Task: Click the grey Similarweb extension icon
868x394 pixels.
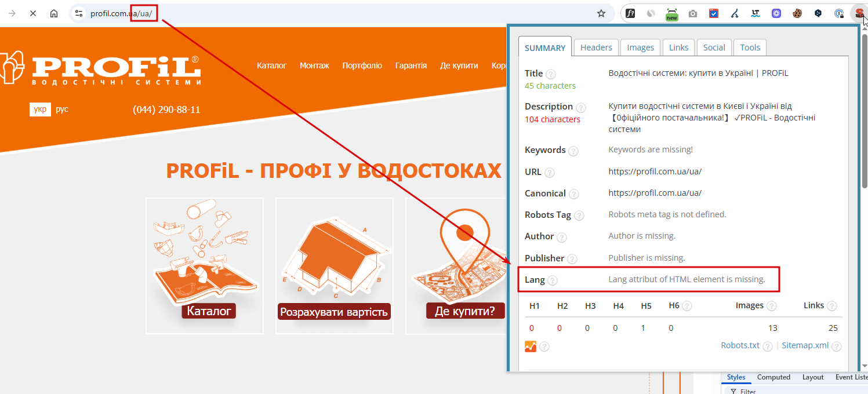Action: [x=651, y=13]
